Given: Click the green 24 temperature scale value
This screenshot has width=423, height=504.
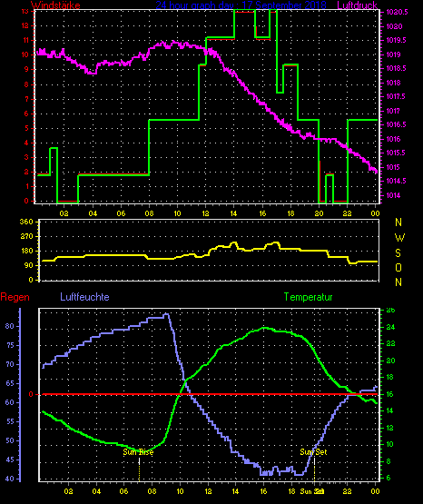Looking at the screenshot, I should pos(390,327).
